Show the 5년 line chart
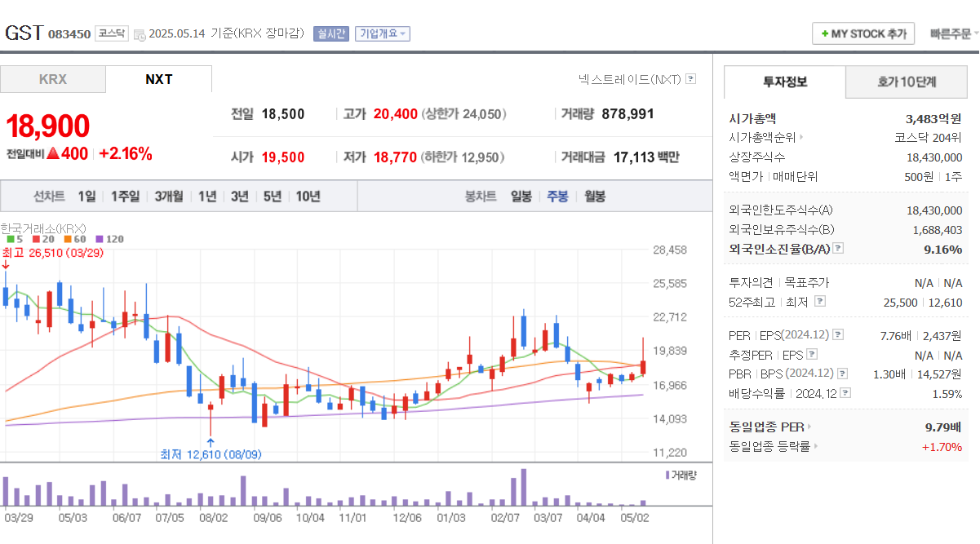980x544 pixels. [x=273, y=197]
